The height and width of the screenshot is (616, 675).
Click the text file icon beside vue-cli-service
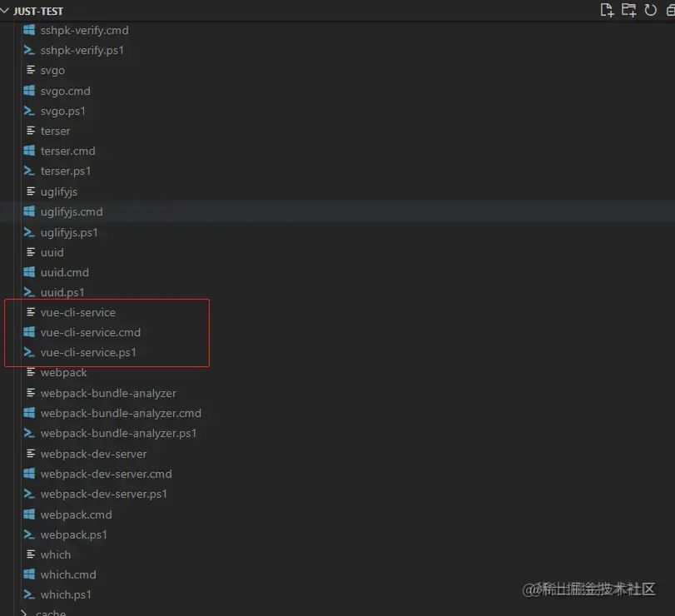(31, 311)
